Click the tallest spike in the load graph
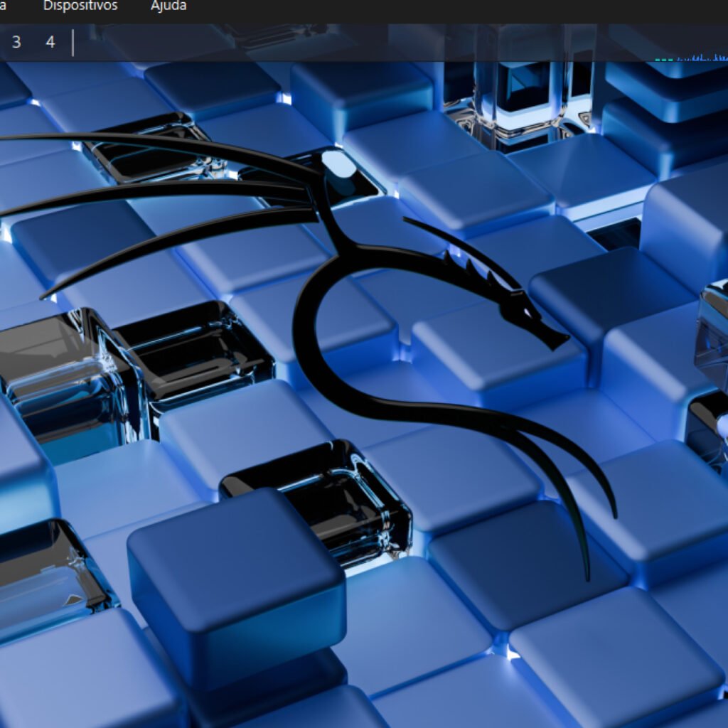 point(702,54)
